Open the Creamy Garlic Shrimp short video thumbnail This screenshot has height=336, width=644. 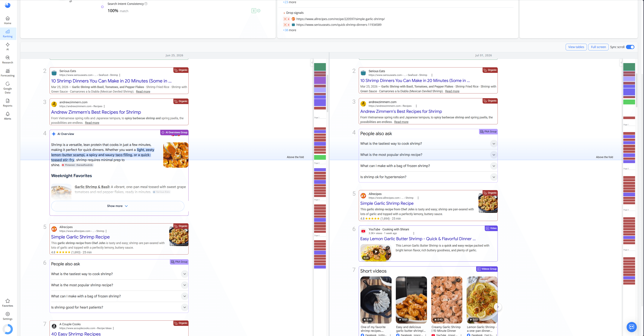click(x=447, y=300)
